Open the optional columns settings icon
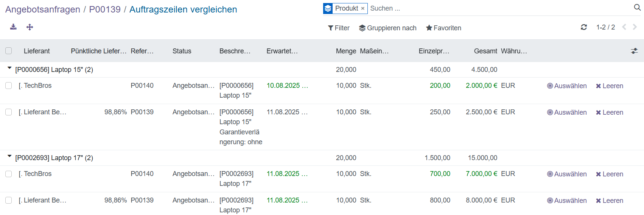The width and height of the screenshot is (644, 215). pos(634,51)
